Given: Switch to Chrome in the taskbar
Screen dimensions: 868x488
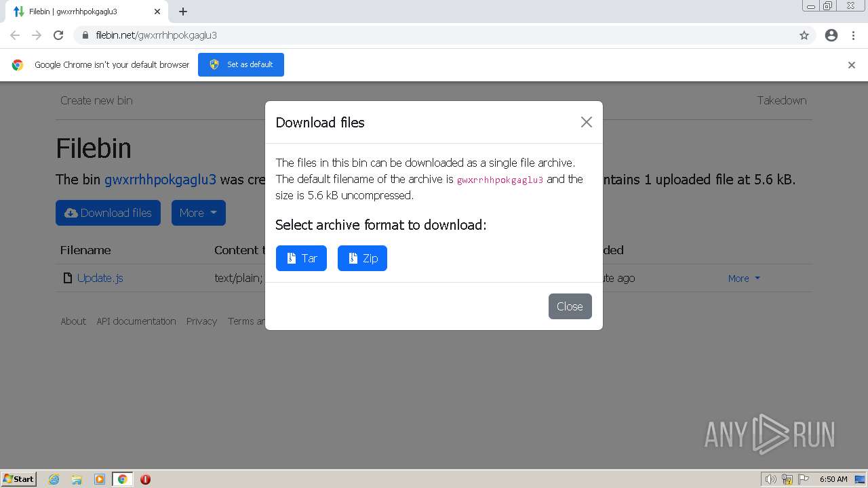Looking at the screenshot, I should [122, 479].
